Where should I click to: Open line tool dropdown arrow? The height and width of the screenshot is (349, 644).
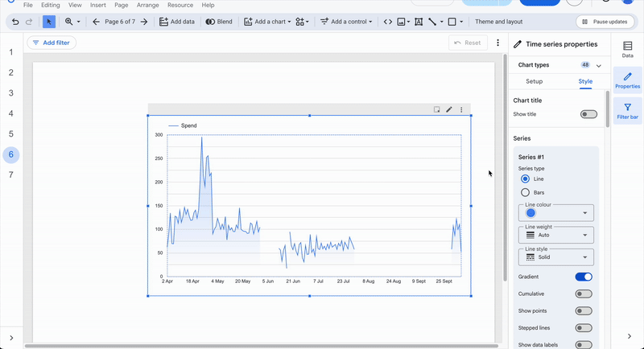441,22
